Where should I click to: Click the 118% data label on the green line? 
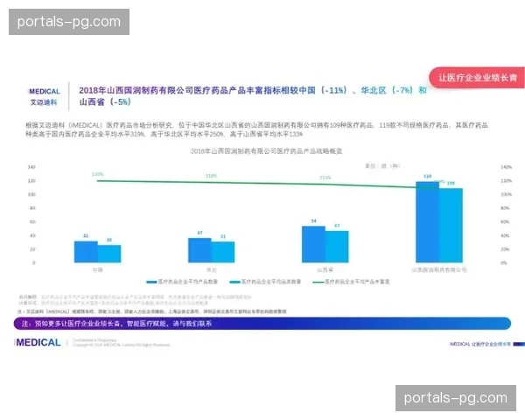point(211,176)
